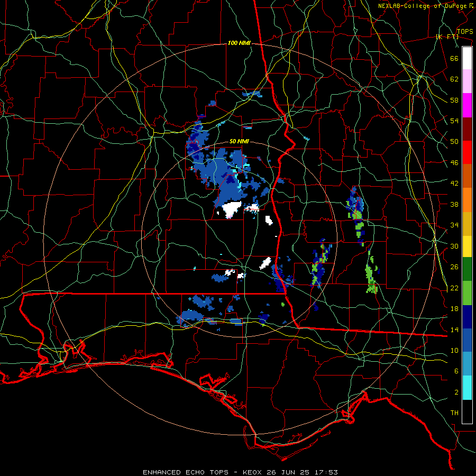Click the "26" legend value
Image resolution: width=476 pixels, height=476 pixels.
(454, 267)
